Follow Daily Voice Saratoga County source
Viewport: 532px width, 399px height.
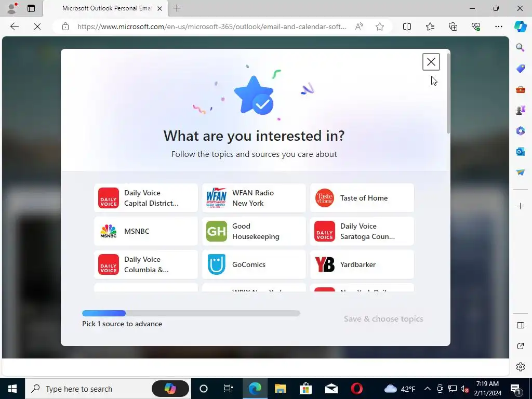[362, 231]
